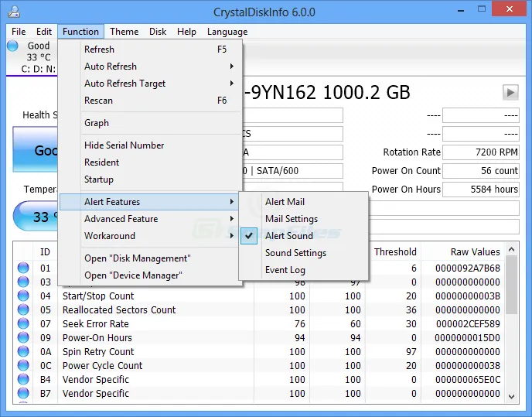Select the Reallocated Sectors Count label

click(119, 310)
